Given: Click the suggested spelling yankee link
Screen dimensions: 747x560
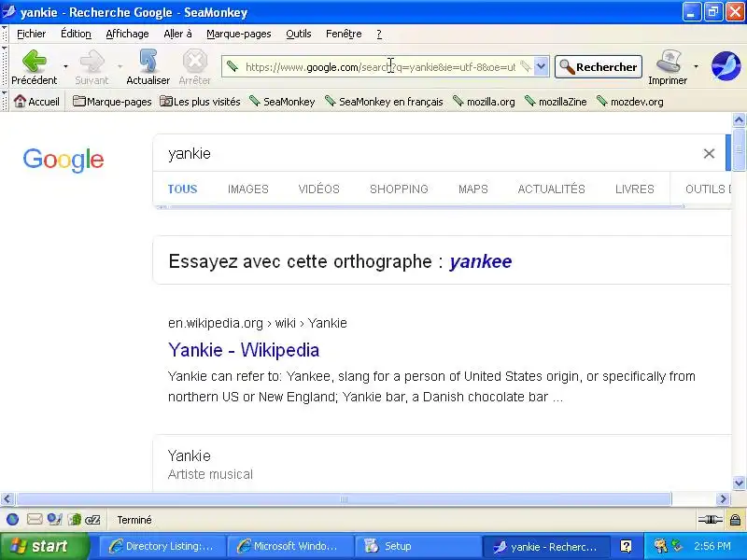Looking at the screenshot, I should tap(481, 261).
